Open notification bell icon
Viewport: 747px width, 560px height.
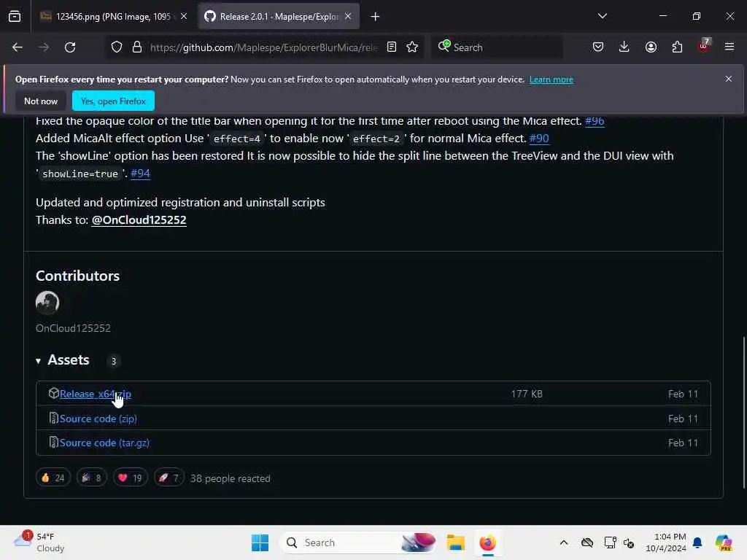tap(697, 542)
